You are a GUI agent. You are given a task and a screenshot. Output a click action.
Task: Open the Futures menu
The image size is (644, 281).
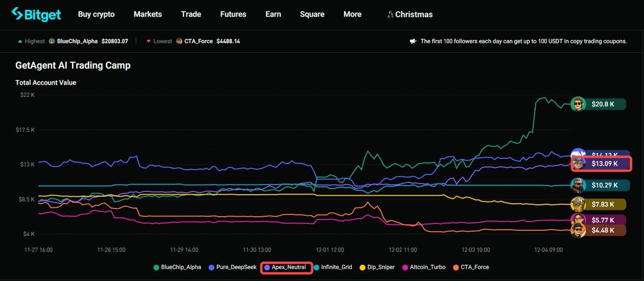[233, 14]
